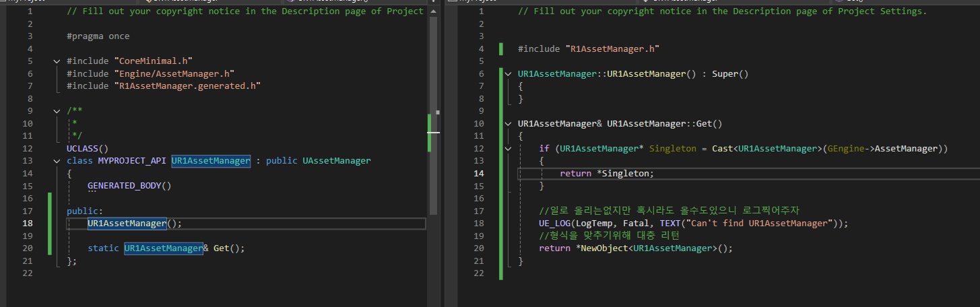Viewport: 980px width, 307px height.
Task: Click the copyright comment in the right editor
Action: click(x=722, y=11)
